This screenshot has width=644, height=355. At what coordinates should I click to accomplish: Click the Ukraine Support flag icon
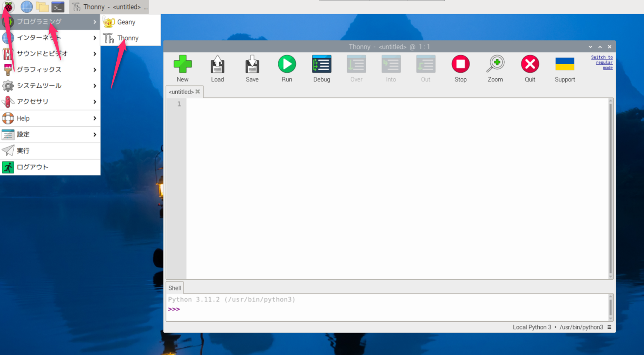[x=564, y=64]
